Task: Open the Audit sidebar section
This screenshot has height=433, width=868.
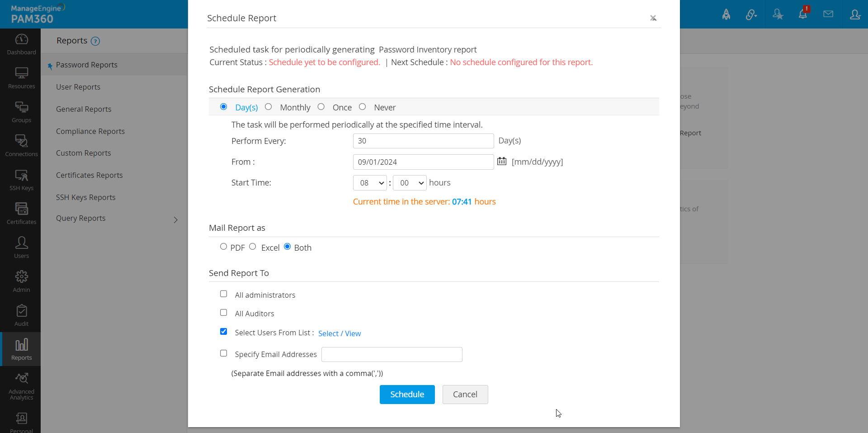Action: (21, 315)
